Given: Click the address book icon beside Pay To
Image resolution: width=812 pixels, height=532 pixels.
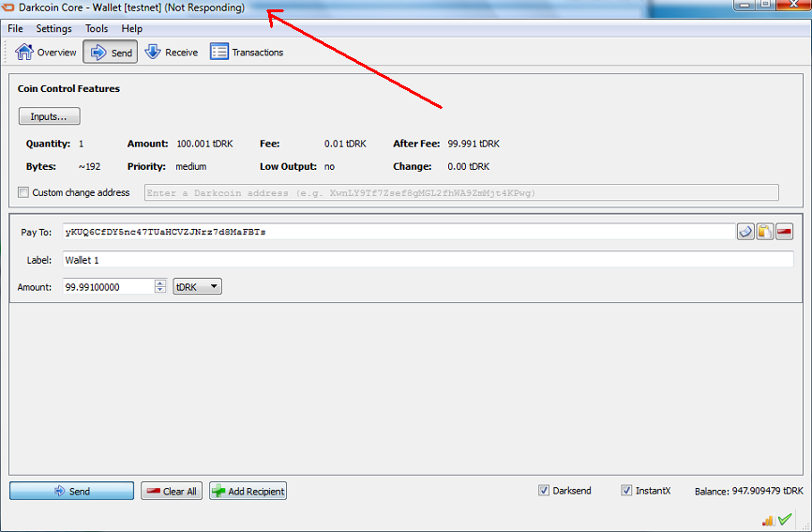Looking at the screenshot, I should [745, 232].
